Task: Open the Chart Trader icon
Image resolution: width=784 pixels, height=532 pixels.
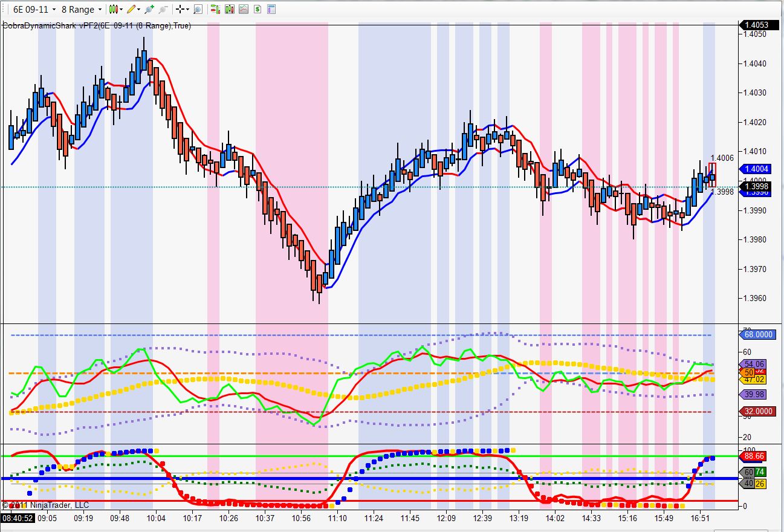Action: pos(215,10)
